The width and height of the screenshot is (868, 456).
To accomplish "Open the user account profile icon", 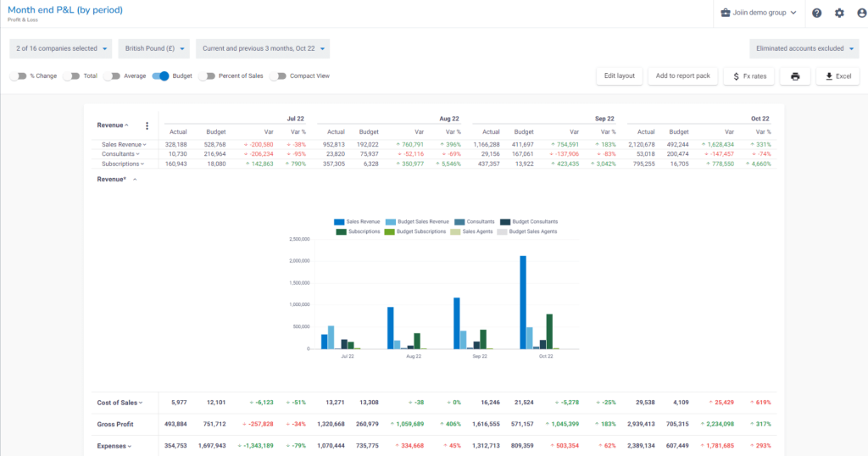I will pos(861,13).
